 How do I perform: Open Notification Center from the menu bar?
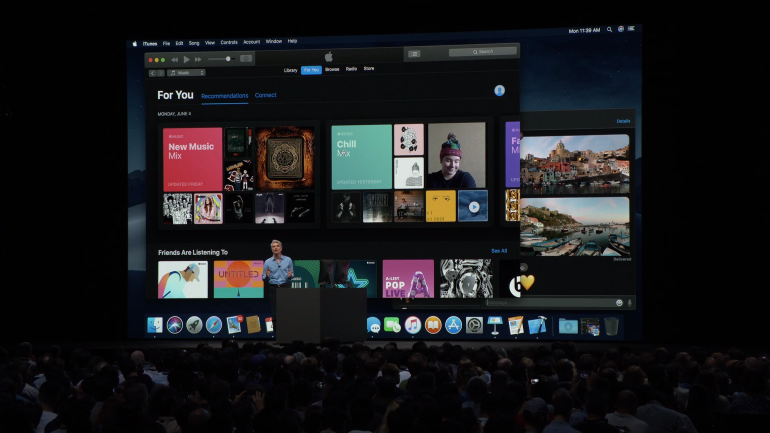(632, 28)
